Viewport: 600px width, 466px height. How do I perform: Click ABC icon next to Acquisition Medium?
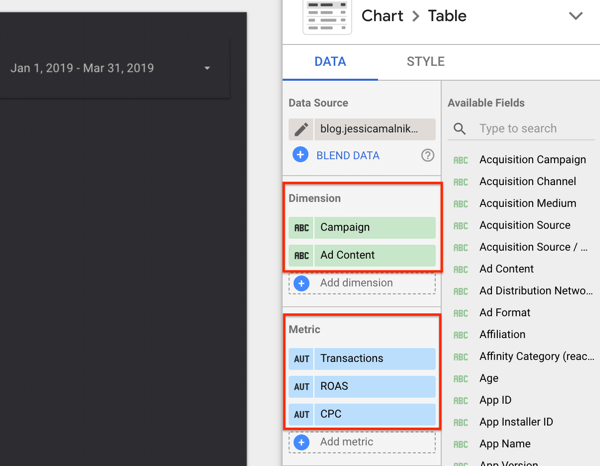[x=460, y=204]
